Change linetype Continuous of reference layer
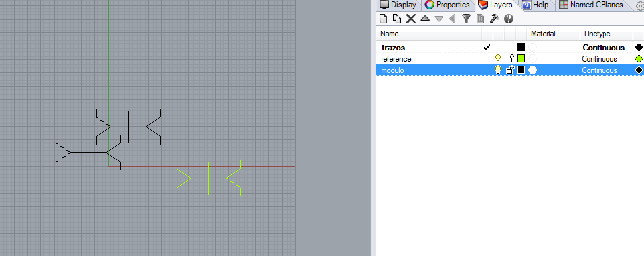Screen dimensions: 644x256 [x=600, y=59]
